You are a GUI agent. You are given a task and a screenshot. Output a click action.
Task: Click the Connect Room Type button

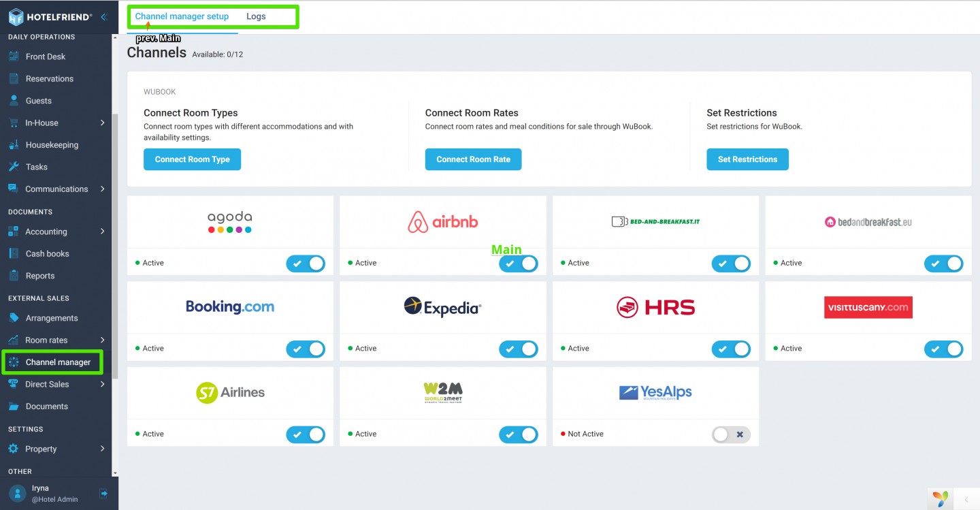coord(192,159)
